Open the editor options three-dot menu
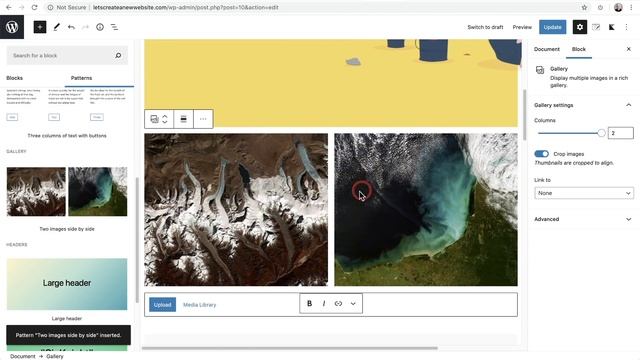 (x=627, y=27)
